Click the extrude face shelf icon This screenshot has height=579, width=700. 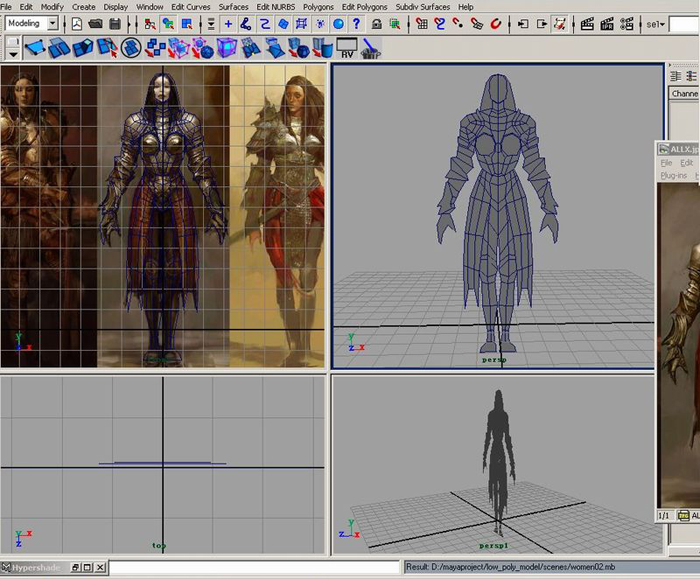83,48
